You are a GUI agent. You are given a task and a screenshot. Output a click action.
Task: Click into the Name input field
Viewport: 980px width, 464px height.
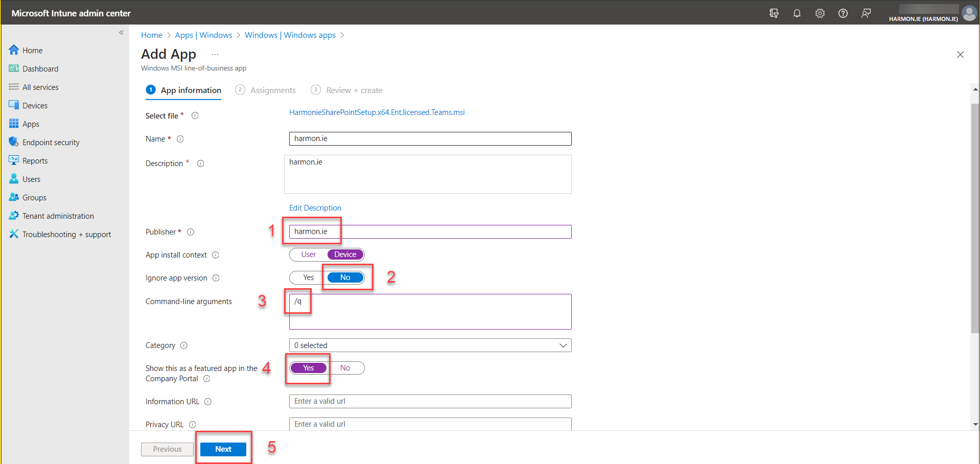[430, 138]
